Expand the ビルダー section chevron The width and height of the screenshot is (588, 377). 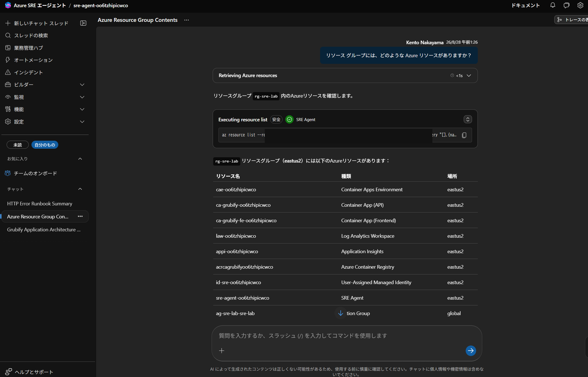(82, 85)
